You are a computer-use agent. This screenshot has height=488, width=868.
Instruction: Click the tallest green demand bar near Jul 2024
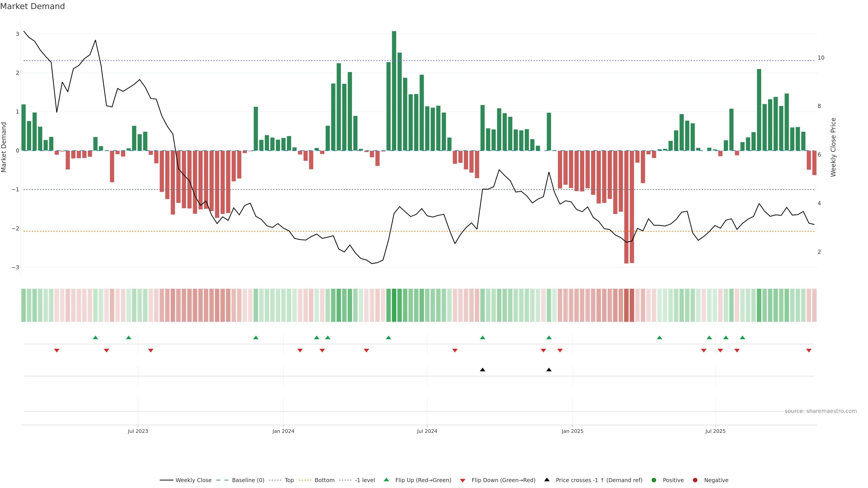click(x=394, y=91)
